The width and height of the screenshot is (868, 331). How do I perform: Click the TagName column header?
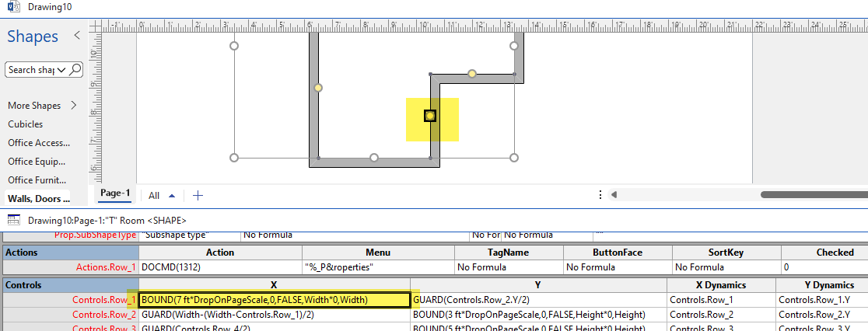509,253
